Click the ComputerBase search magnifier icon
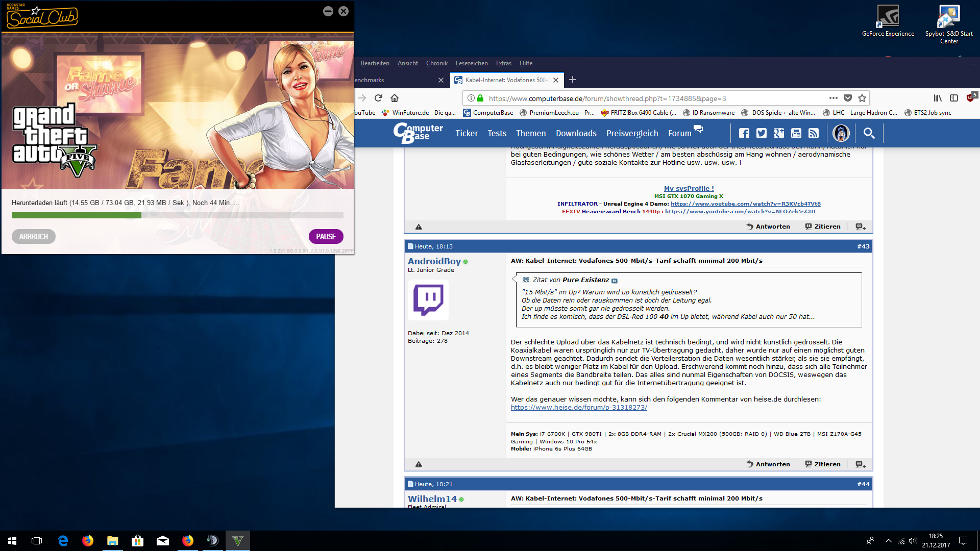This screenshot has width=980, height=551. tap(869, 133)
